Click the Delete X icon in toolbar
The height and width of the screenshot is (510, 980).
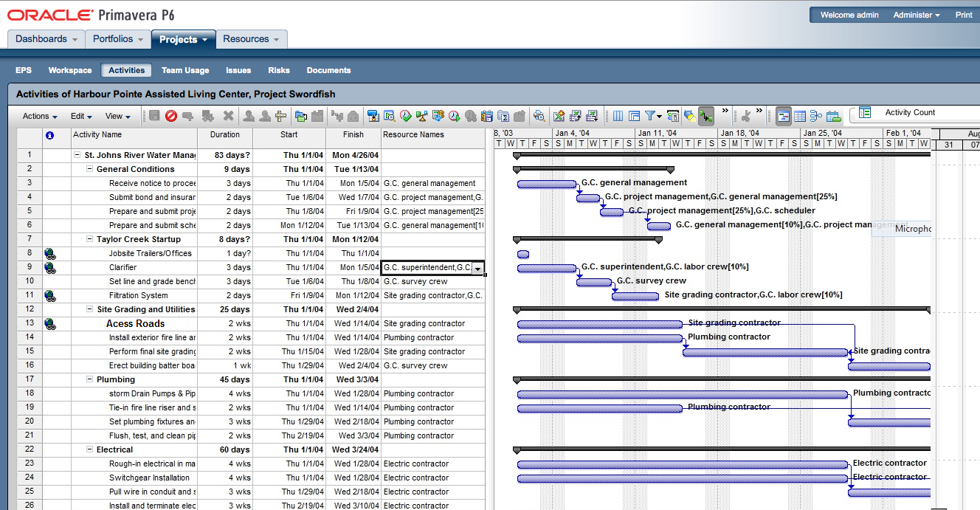point(228,116)
